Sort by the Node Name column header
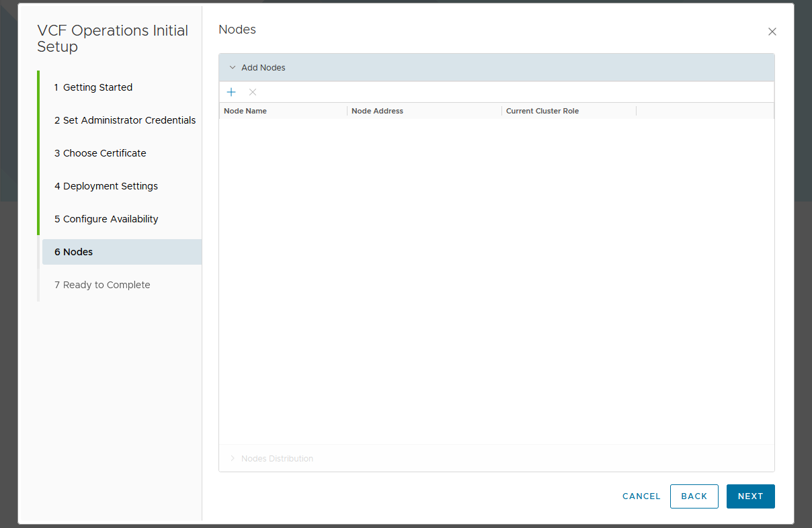812x528 pixels. tap(245, 111)
